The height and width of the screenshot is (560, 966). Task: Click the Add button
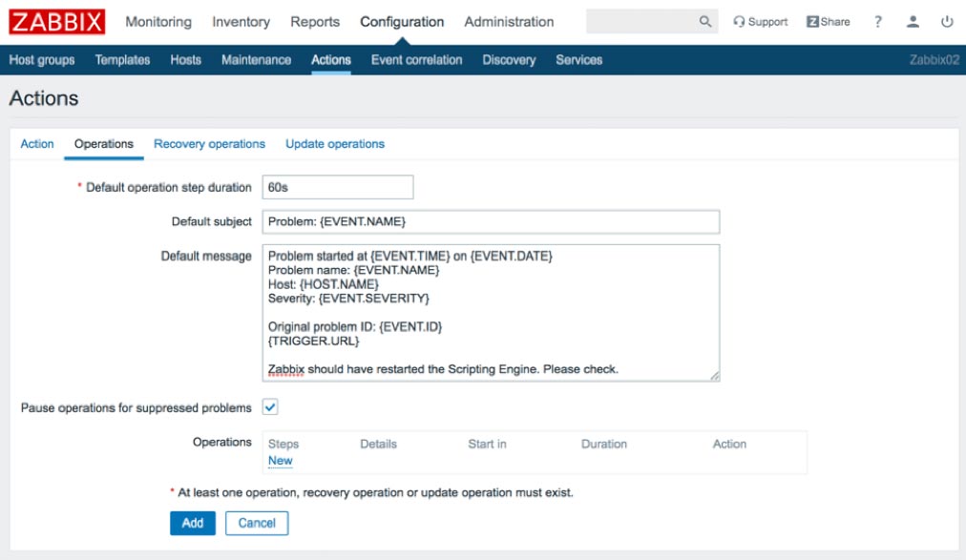[x=193, y=523]
